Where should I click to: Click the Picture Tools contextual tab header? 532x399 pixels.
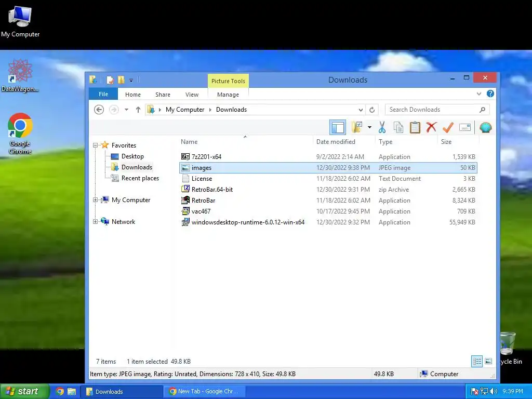(228, 81)
